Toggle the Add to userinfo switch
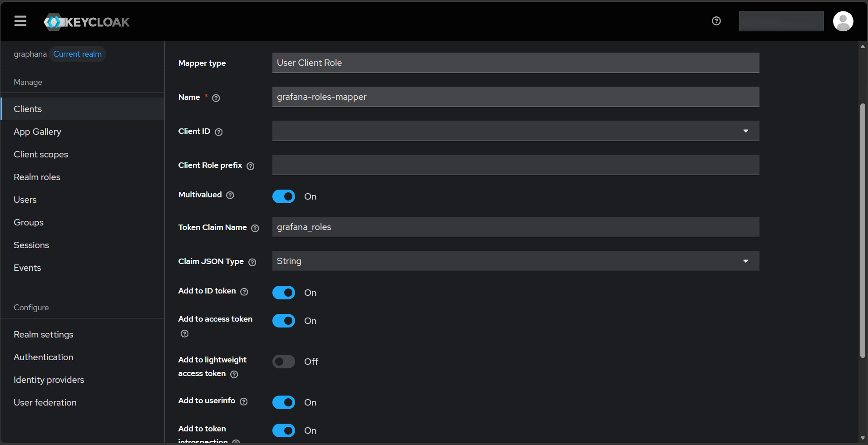Image resolution: width=868 pixels, height=445 pixels. 284,402
